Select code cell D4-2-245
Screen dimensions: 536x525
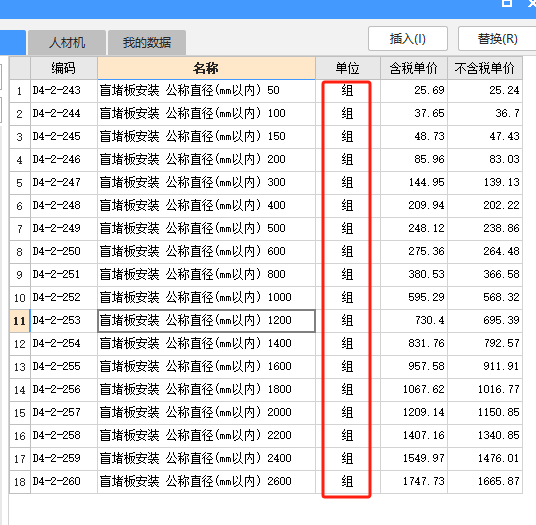64,136
